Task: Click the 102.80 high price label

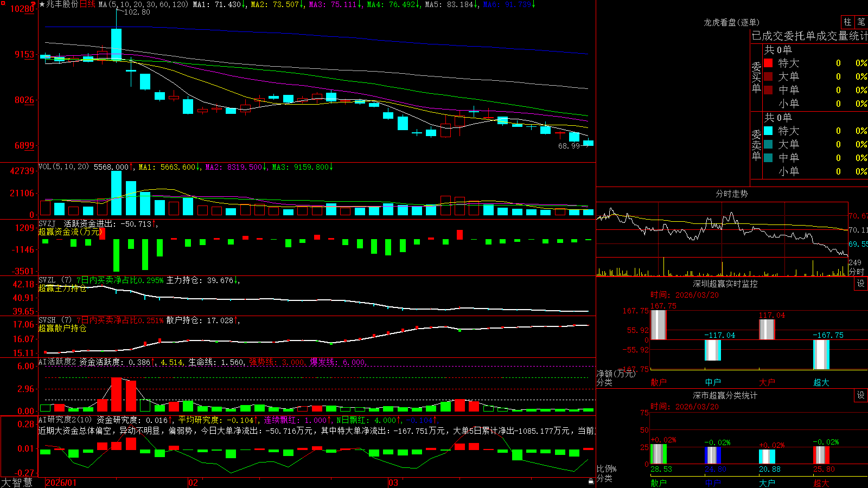Action: click(x=137, y=12)
